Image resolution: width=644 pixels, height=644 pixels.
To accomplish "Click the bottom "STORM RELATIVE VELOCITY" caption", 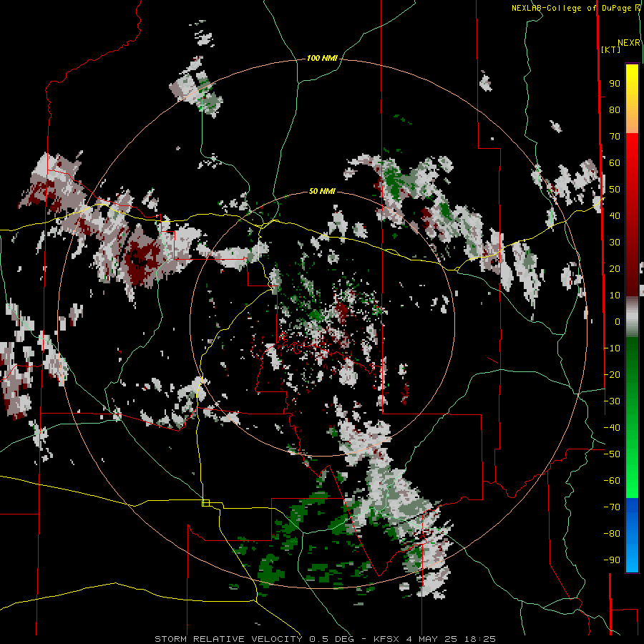I will pyautogui.click(x=325, y=639).
